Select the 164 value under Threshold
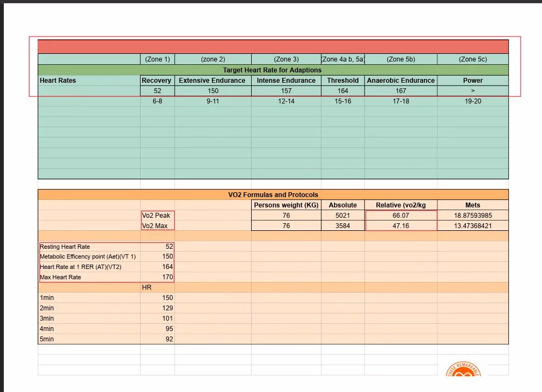The width and height of the screenshot is (542, 392). coord(343,91)
